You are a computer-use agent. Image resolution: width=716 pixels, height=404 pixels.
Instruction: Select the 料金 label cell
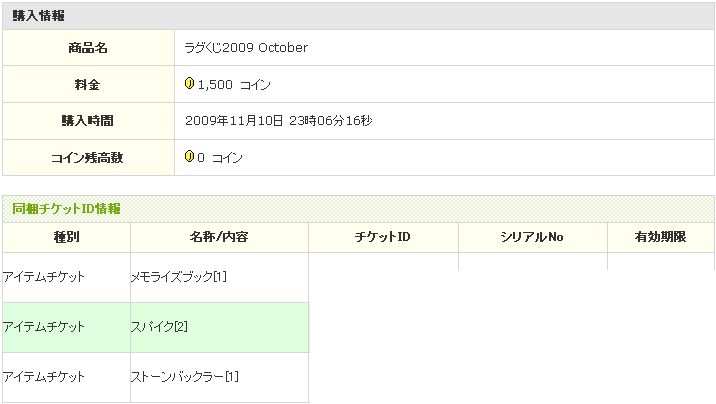(88, 85)
